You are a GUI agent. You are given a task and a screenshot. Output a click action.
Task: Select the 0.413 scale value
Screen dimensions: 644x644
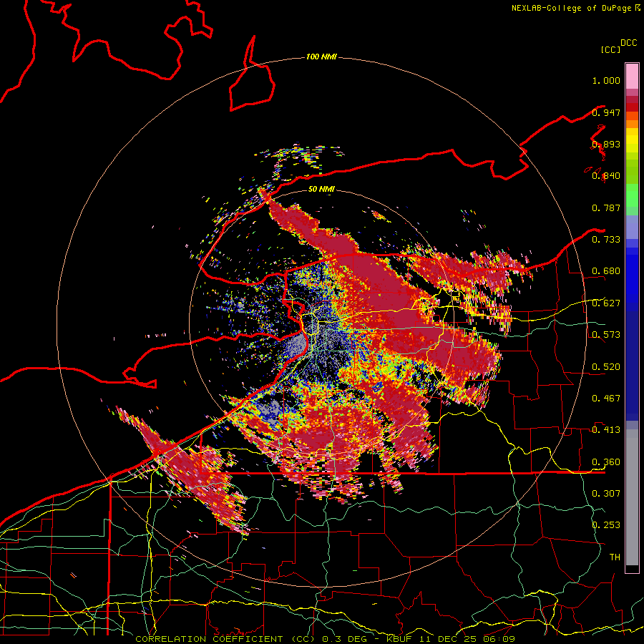pyautogui.click(x=606, y=430)
